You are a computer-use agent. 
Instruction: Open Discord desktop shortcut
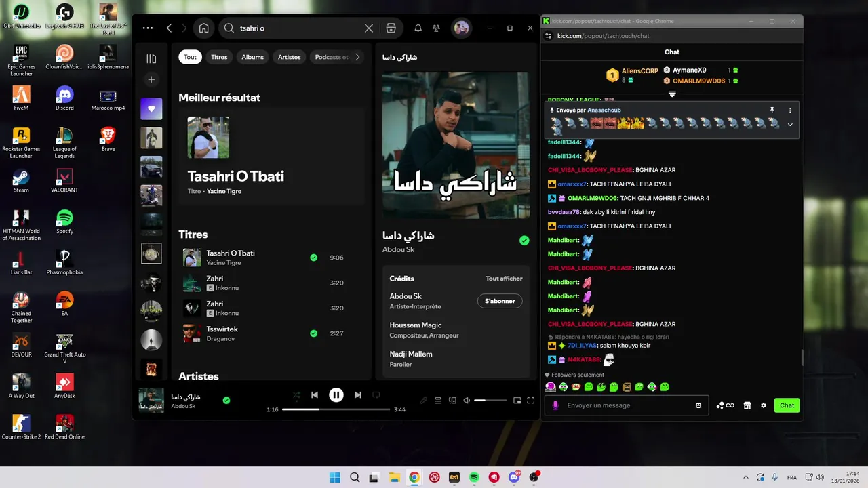(64, 98)
